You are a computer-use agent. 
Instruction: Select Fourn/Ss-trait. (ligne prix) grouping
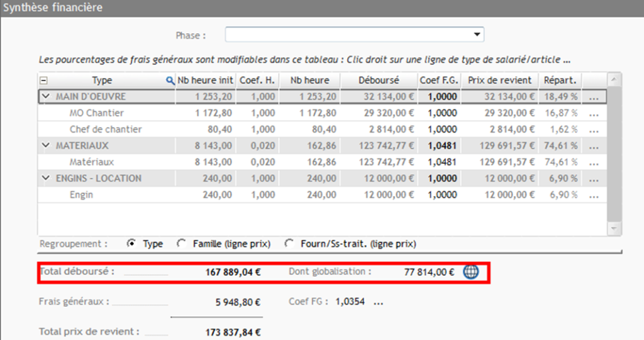[x=289, y=243]
